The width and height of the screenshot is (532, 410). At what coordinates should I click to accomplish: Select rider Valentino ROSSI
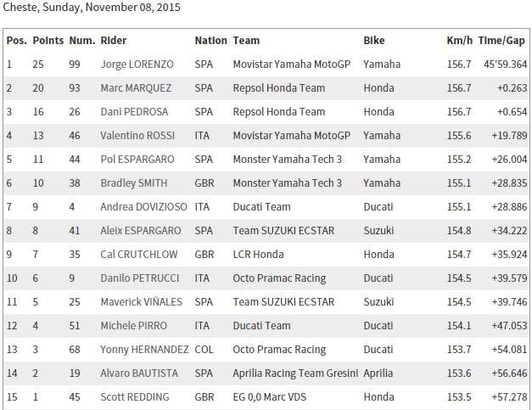(137, 136)
